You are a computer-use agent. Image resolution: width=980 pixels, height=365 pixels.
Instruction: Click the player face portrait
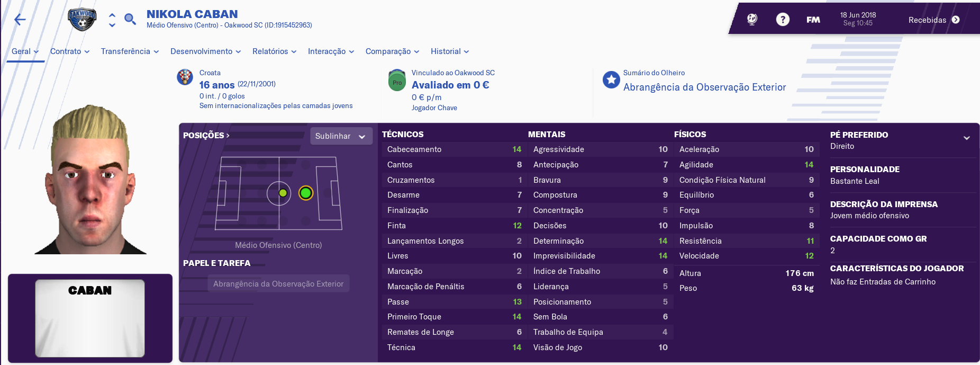90,180
